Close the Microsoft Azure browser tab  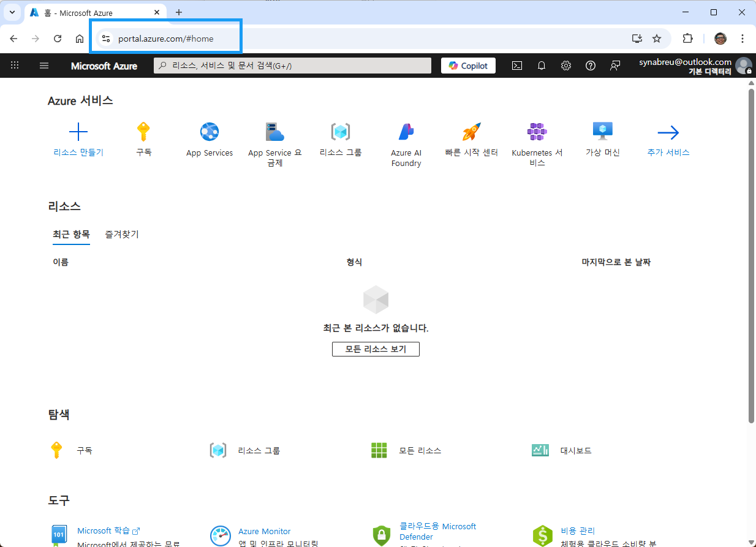click(x=157, y=12)
